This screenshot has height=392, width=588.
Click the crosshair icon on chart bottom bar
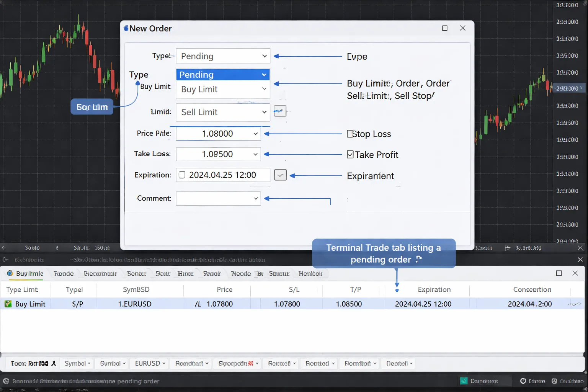coord(508,248)
